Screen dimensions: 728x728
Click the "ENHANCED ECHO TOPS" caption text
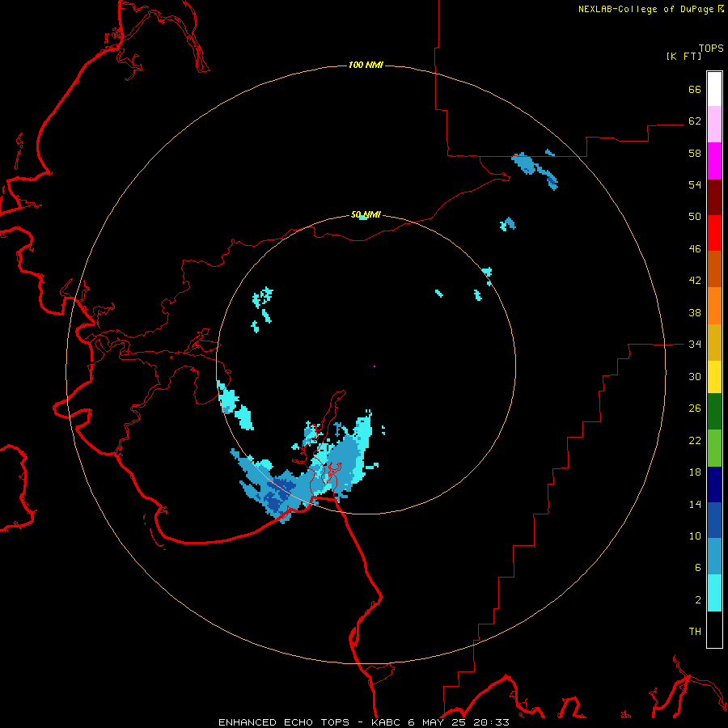284,722
